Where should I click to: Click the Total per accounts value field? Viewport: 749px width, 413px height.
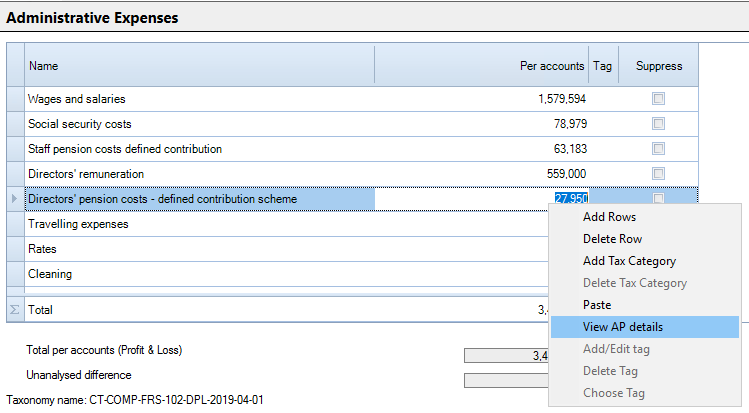[506, 355]
